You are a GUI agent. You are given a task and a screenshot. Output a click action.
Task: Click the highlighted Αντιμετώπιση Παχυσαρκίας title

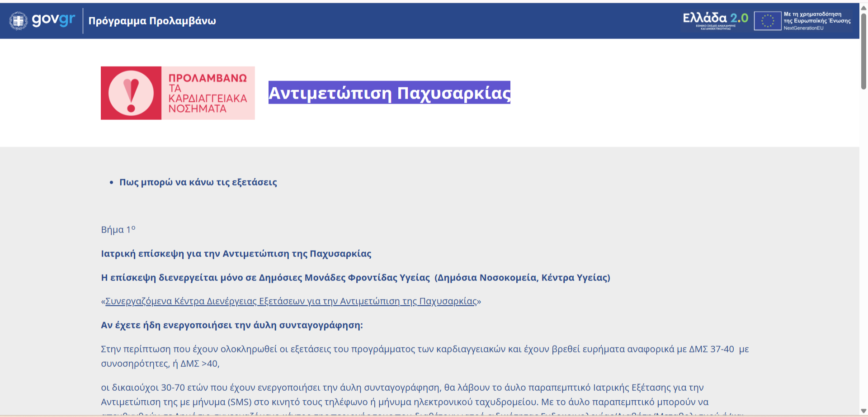coord(390,93)
